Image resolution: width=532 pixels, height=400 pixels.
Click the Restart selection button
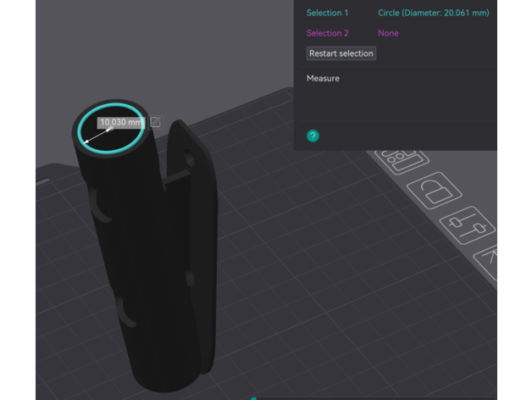click(341, 53)
